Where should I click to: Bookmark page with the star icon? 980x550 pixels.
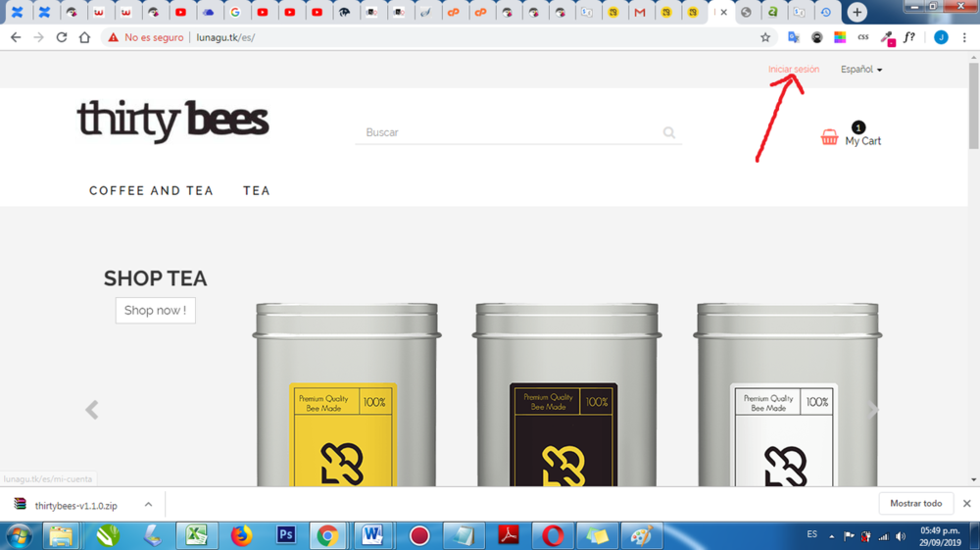click(765, 37)
